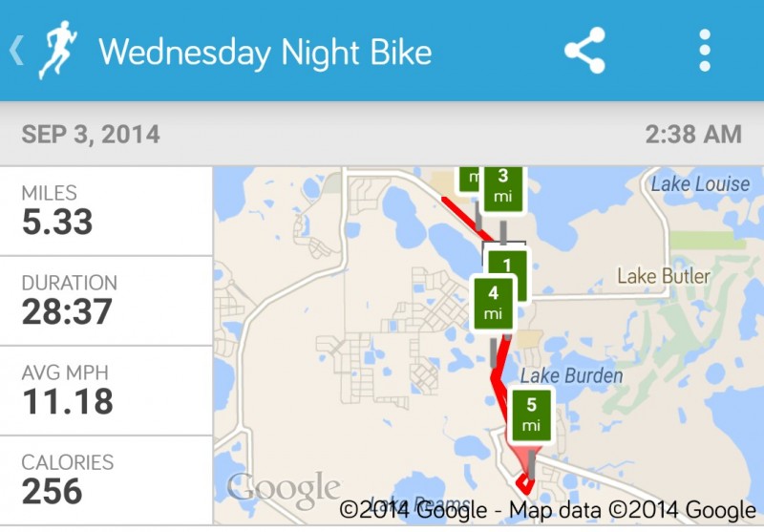
Task: Click the Lake Butler map label
Action: [x=664, y=276]
